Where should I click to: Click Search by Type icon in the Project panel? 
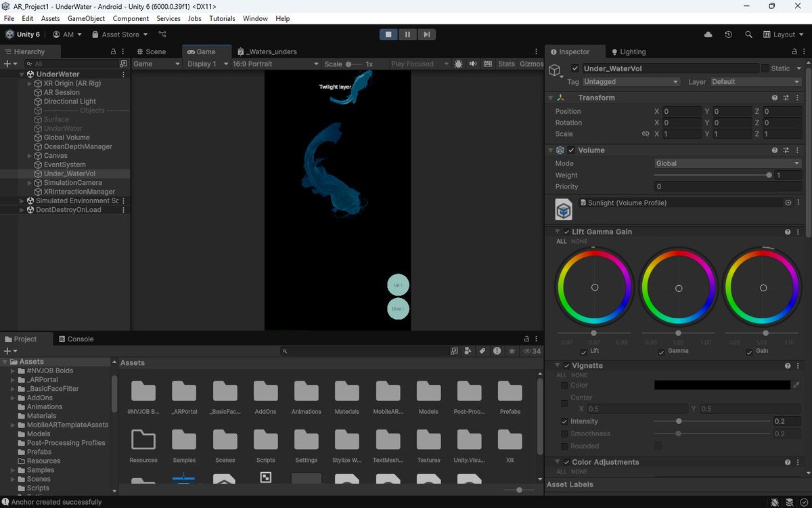coord(468,351)
